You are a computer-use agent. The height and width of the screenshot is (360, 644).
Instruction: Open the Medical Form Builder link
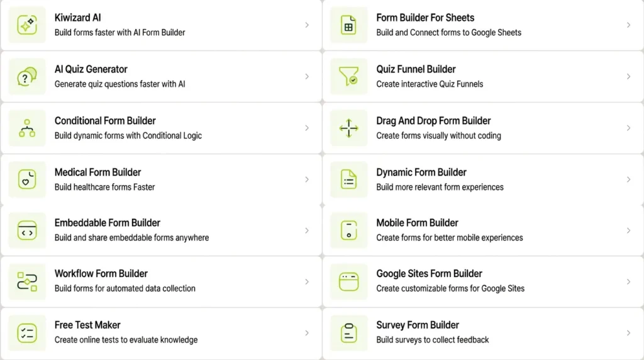160,179
